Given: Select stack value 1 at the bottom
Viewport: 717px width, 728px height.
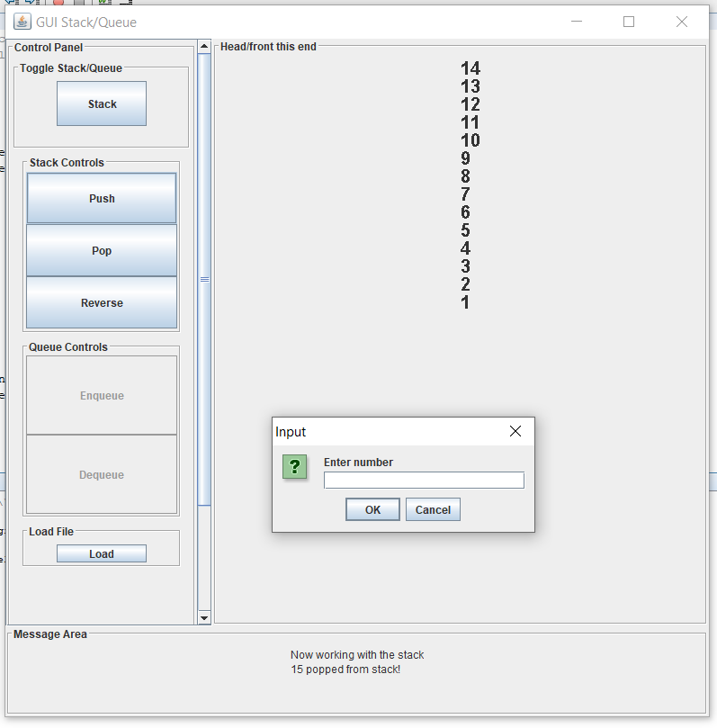Looking at the screenshot, I should pyautogui.click(x=465, y=302).
